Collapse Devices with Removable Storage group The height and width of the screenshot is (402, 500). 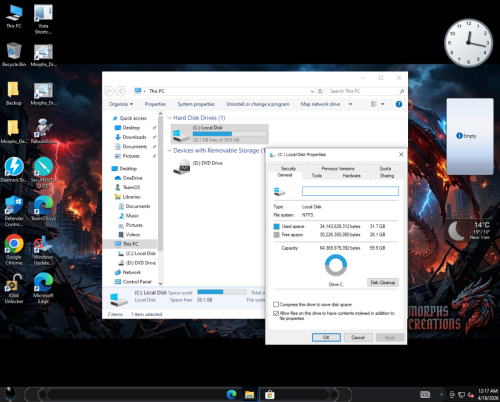click(169, 150)
